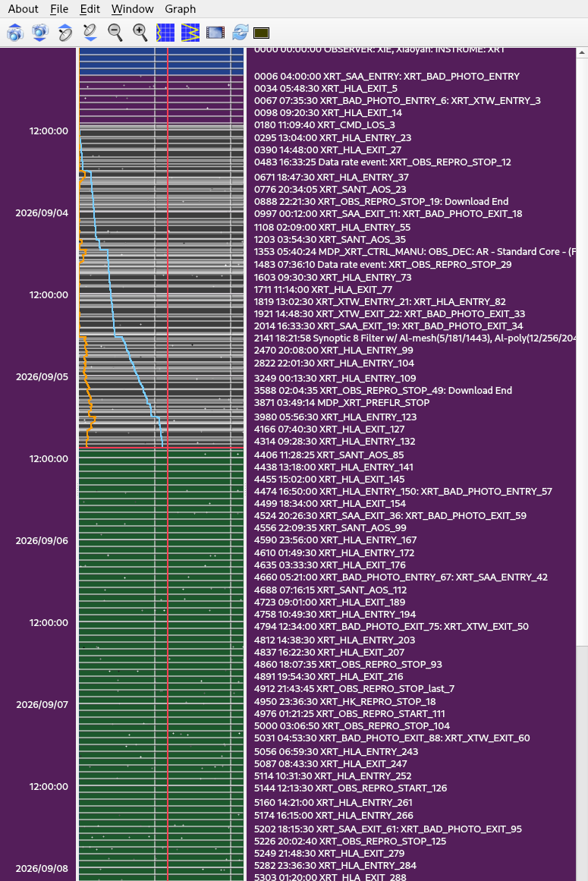Click the camera with down arrow icon
The height and width of the screenshot is (881, 588).
coord(40,33)
